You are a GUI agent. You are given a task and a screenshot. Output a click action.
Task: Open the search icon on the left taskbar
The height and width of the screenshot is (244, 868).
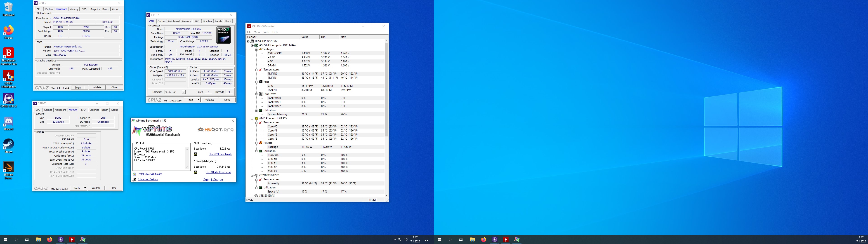pos(16,240)
